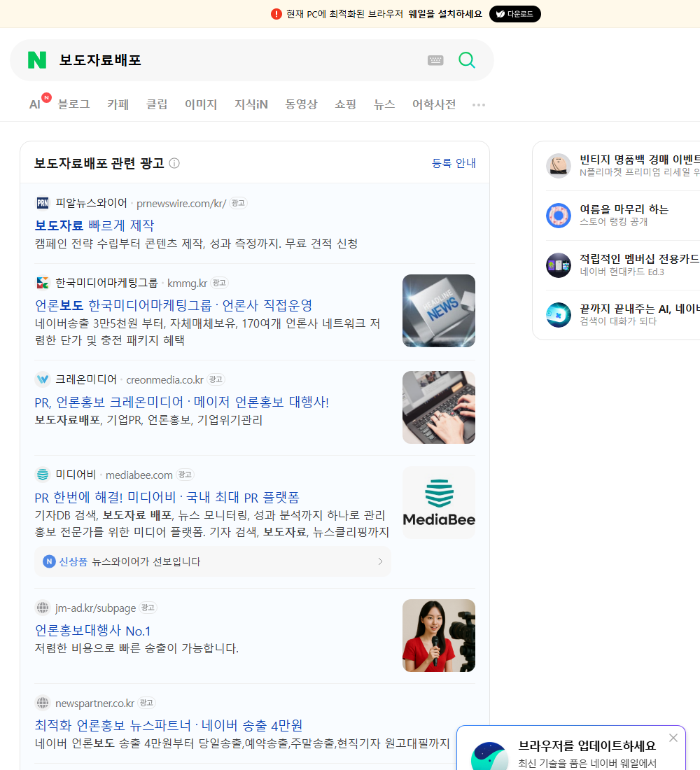This screenshot has height=770, width=700.
Task: Open 언론홍보대행사 No.1 ad title
Action: coord(92,631)
